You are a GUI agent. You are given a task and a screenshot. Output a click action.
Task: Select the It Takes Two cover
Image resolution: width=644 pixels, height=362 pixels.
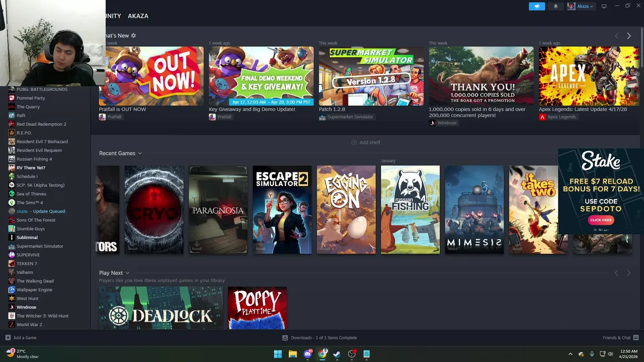tap(534, 210)
